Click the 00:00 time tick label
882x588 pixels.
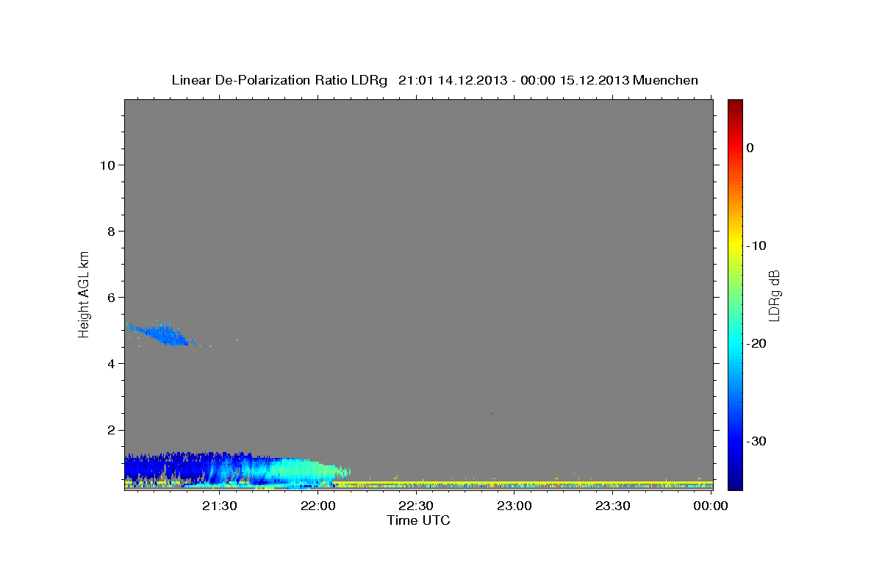(710, 506)
